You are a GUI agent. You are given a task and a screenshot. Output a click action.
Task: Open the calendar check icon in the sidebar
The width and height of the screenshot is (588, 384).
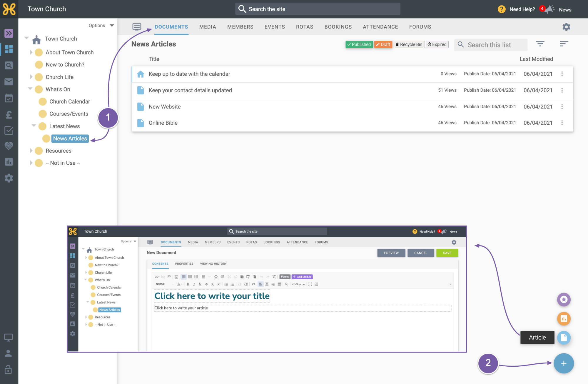tap(9, 98)
